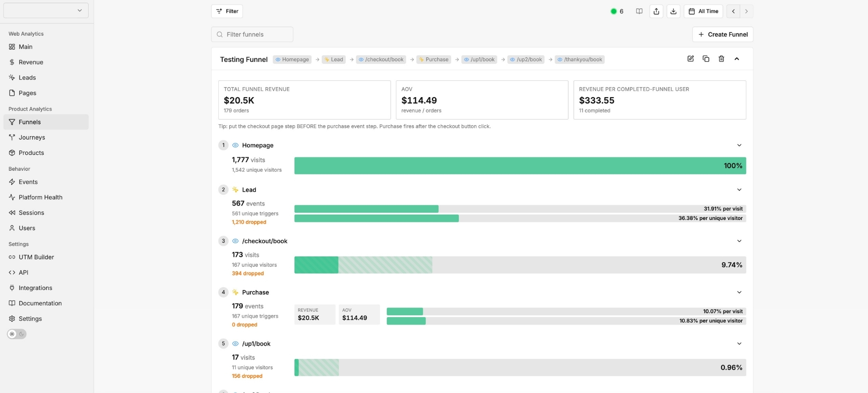Click the Purchase chip in funnel header
Viewport: 868px width, 393px height.
434,60
